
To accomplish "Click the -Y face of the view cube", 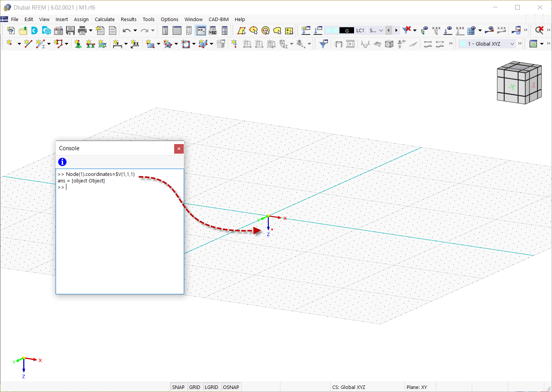I will 511,87.
